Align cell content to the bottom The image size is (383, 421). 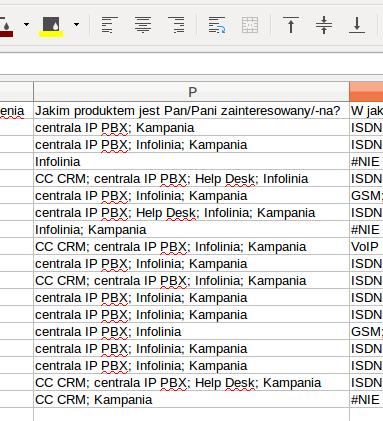[x=357, y=25]
